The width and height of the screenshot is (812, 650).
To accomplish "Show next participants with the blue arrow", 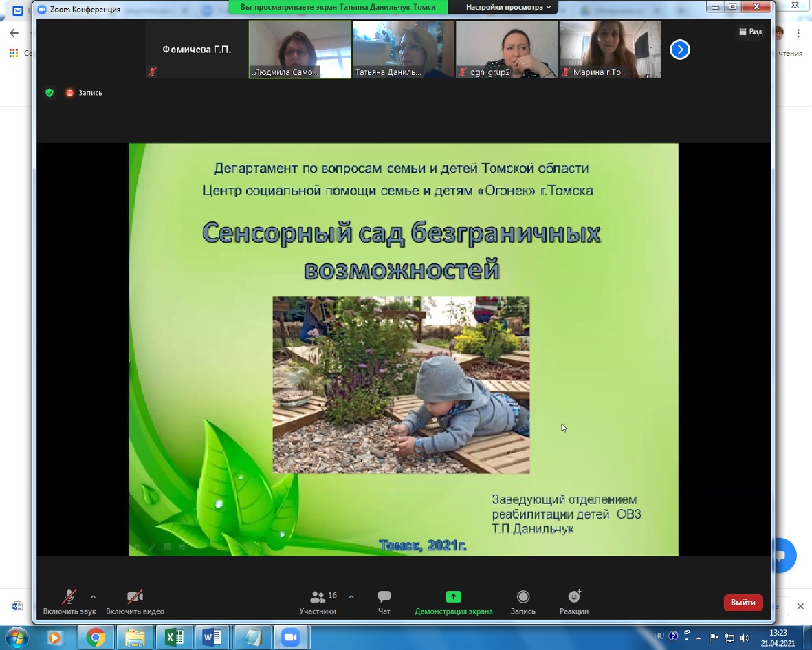I will (x=679, y=50).
